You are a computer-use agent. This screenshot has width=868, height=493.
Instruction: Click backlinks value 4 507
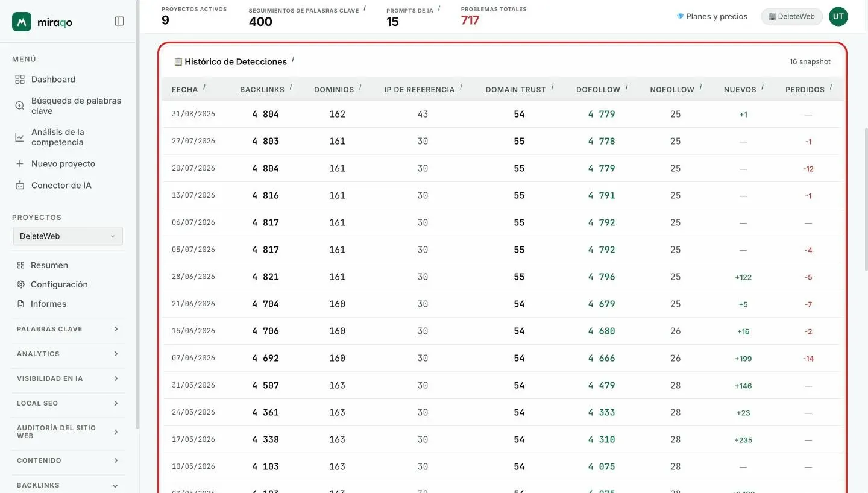pos(266,385)
